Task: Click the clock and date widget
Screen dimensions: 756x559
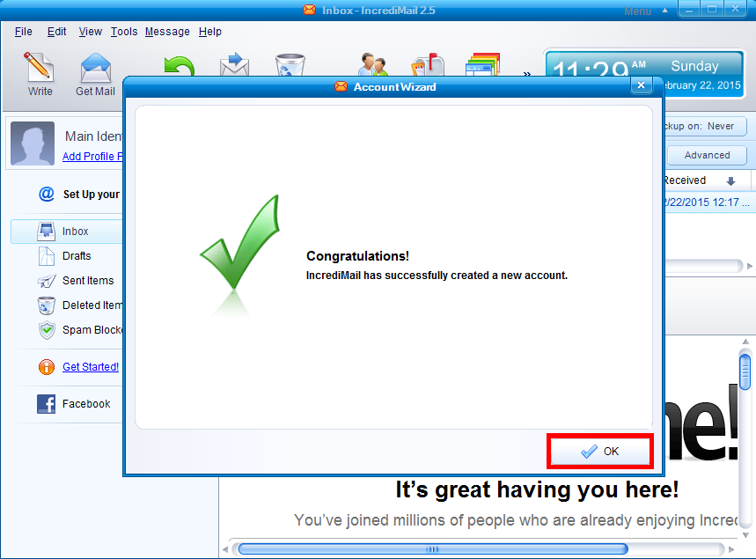Action: 644,73
